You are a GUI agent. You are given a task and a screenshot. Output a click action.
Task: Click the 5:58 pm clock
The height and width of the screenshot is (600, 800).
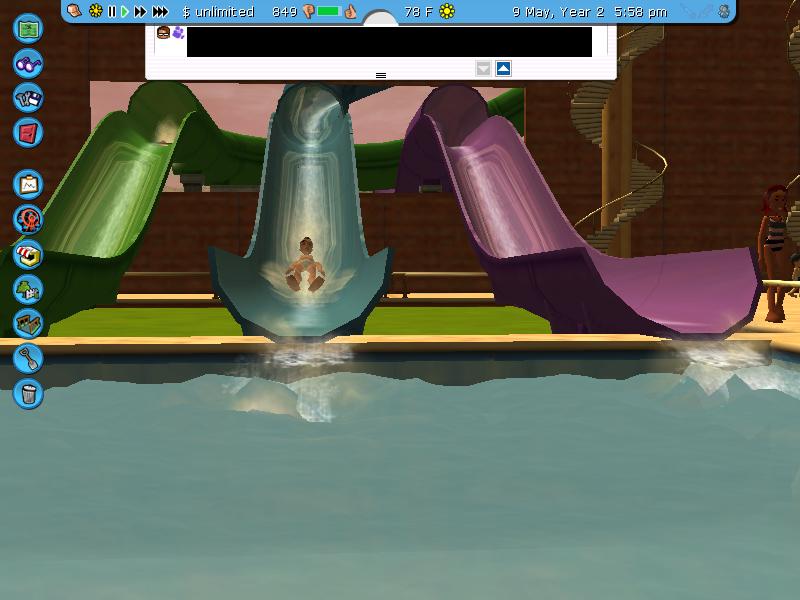coord(641,12)
